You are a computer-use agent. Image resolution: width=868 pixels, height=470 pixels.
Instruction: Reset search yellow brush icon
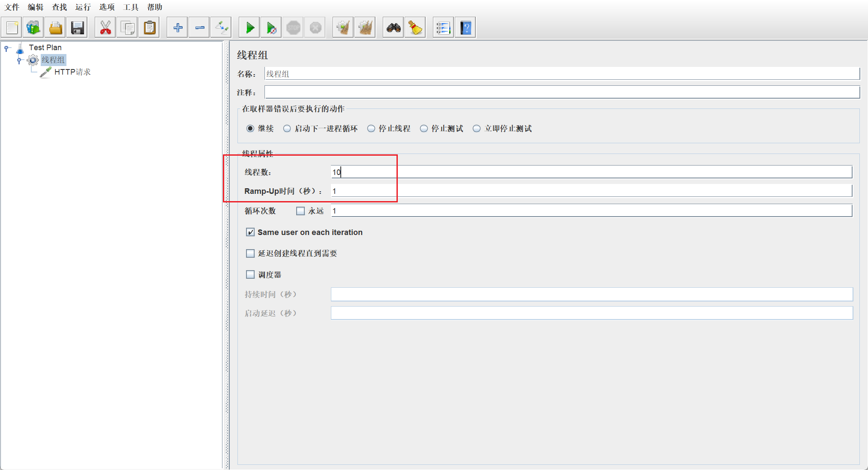click(x=415, y=28)
